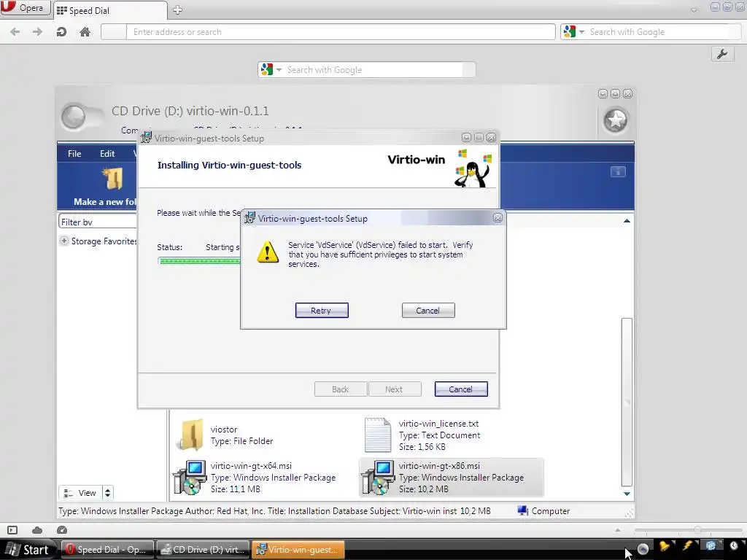Go forward in Opera browser

[38, 32]
